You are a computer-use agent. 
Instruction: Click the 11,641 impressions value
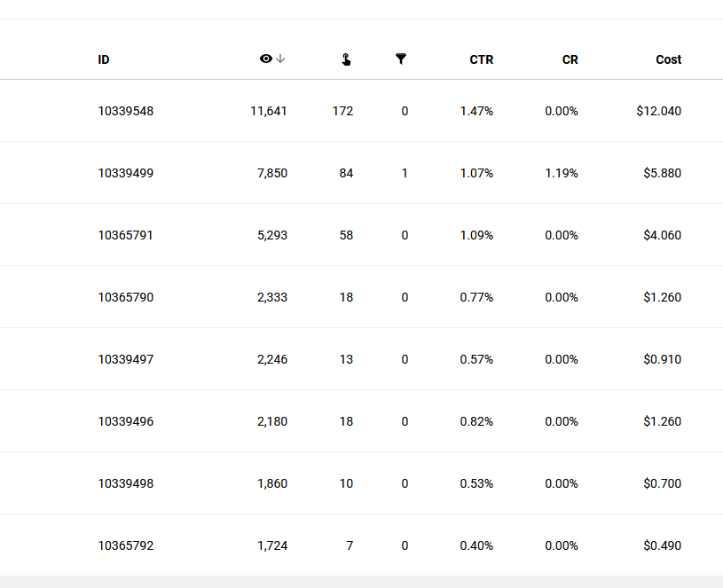(x=269, y=111)
